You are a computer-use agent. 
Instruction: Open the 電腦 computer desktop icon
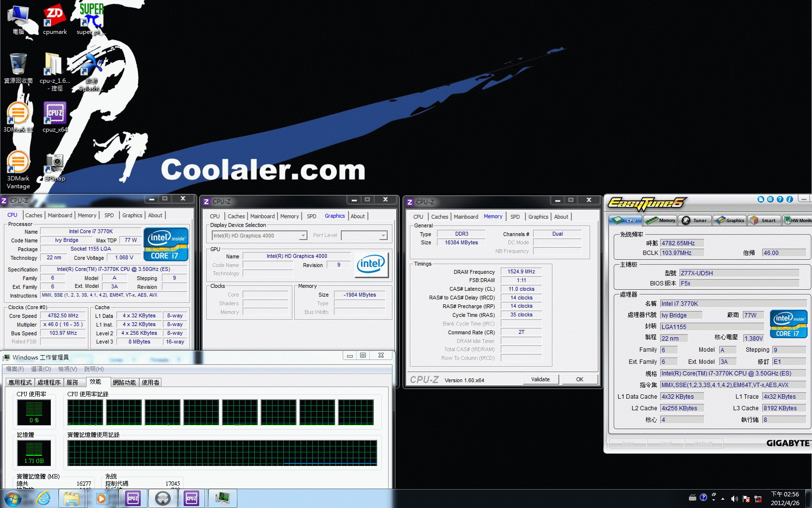point(18,19)
